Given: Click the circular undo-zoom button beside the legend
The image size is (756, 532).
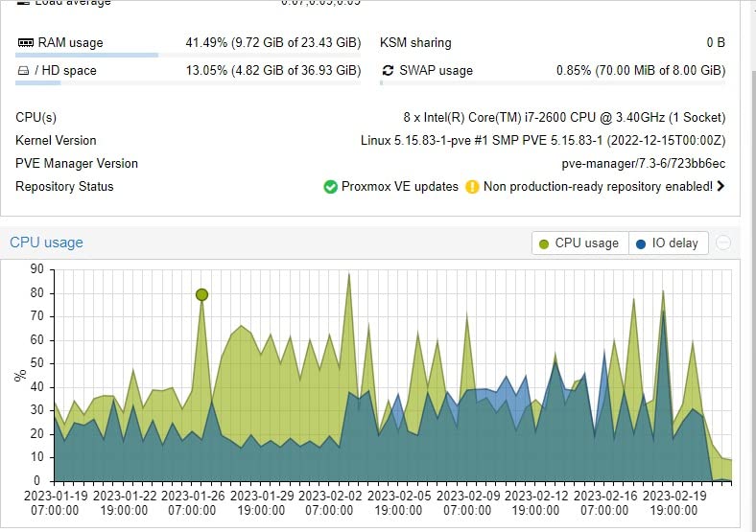Looking at the screenshot, I should (x=723, y=243).
